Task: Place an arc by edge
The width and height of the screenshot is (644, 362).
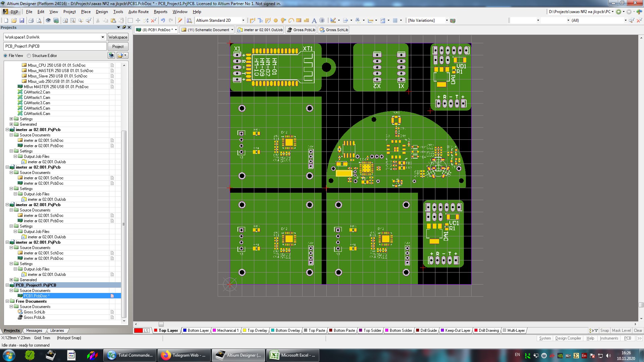Action: coord(291,20)
